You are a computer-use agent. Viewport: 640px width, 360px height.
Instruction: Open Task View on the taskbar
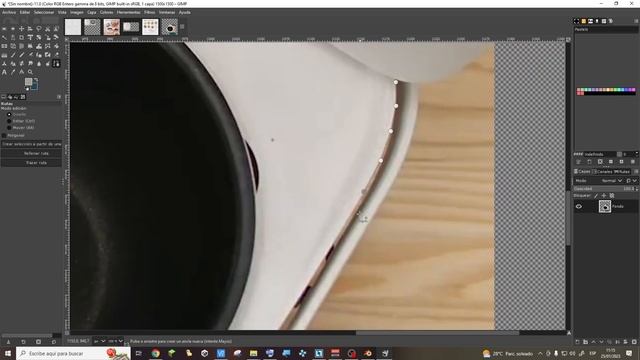[138, 353]
